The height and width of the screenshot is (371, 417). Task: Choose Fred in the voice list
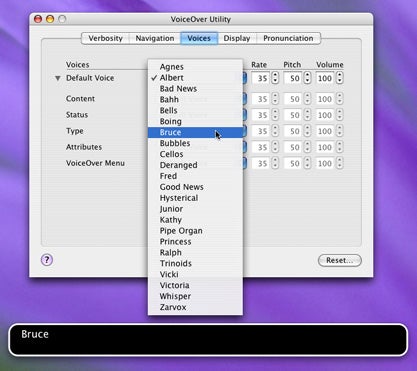(195, 176)
